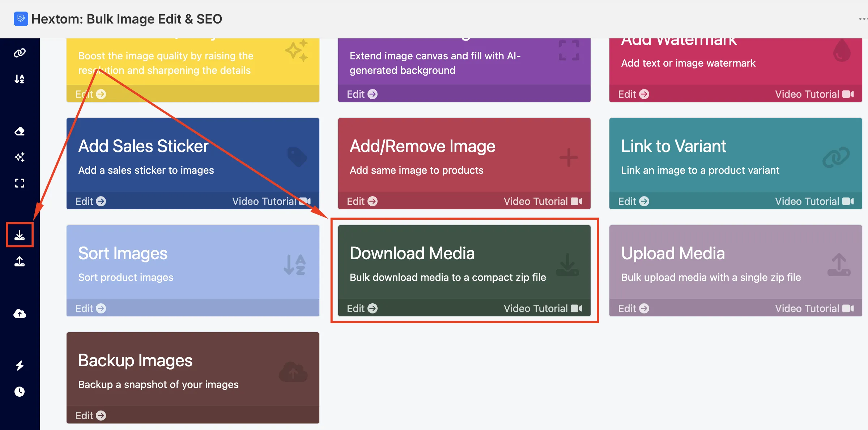Watch Upload Media Video Tutorial
868x430 pixels.
pos(814,308)
